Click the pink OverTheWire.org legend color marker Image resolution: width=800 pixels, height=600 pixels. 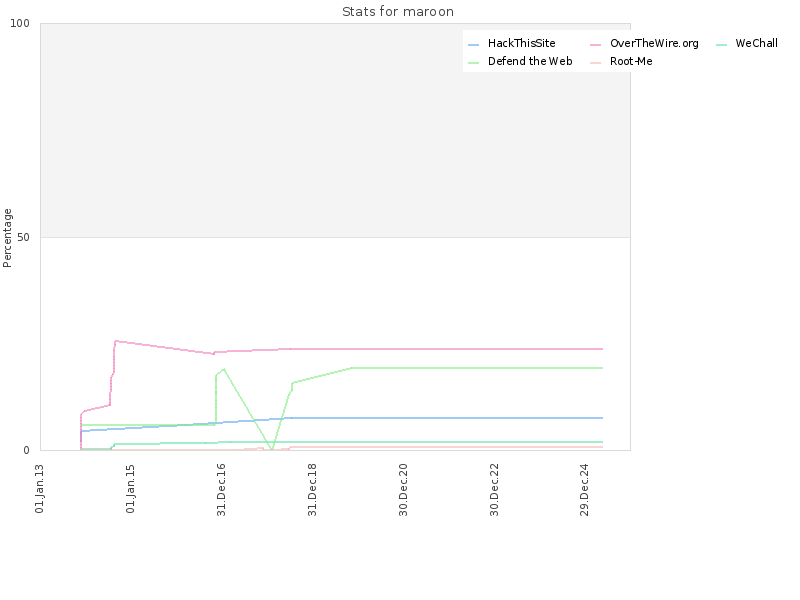595,45
